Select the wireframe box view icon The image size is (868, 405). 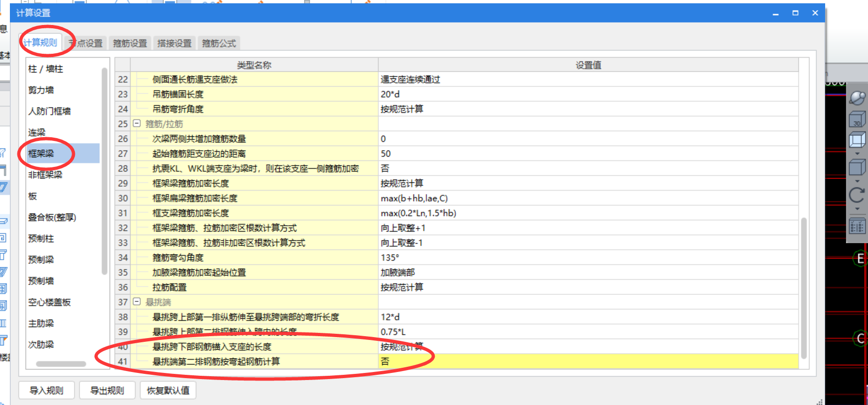857,140
